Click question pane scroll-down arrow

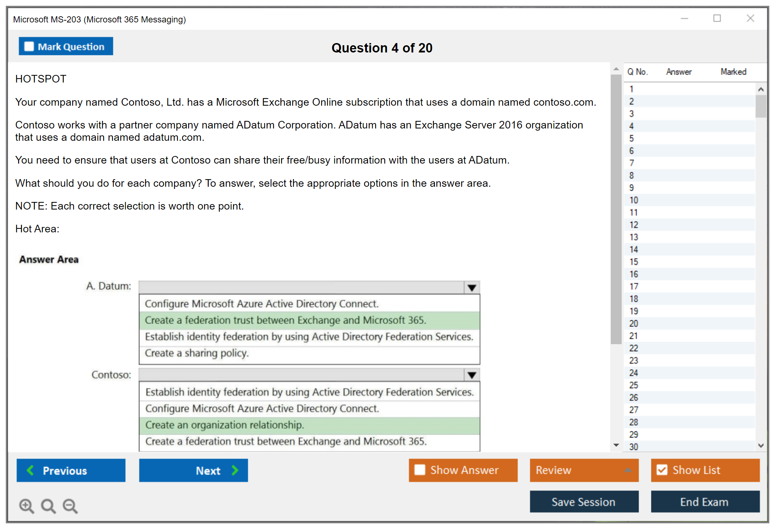tap(616, 445)
